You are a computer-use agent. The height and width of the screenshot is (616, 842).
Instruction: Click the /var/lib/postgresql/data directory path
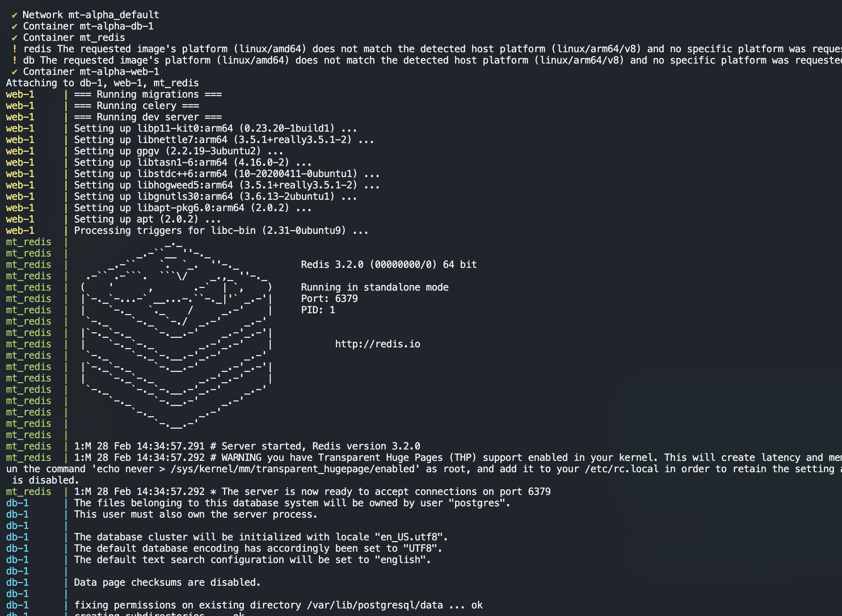click(374, 605)
